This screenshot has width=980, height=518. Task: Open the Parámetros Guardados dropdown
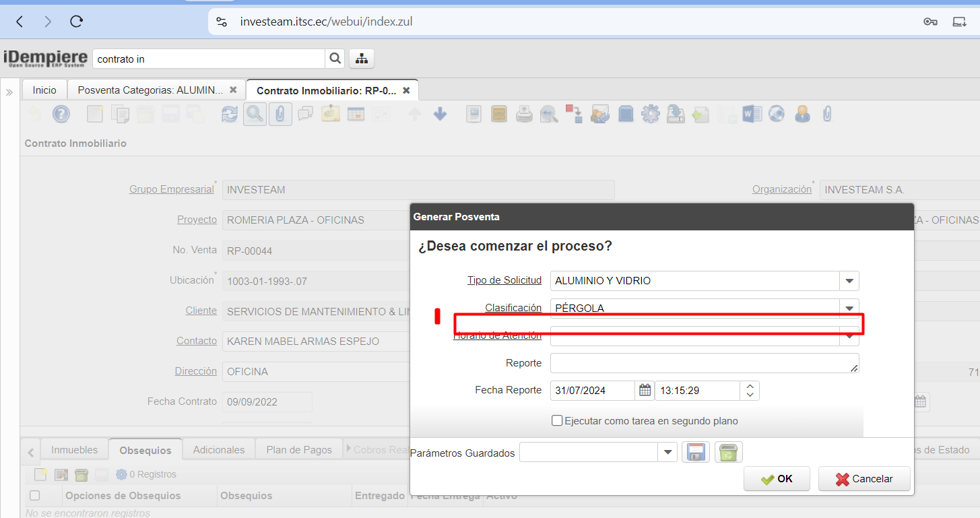click(667, 453)
